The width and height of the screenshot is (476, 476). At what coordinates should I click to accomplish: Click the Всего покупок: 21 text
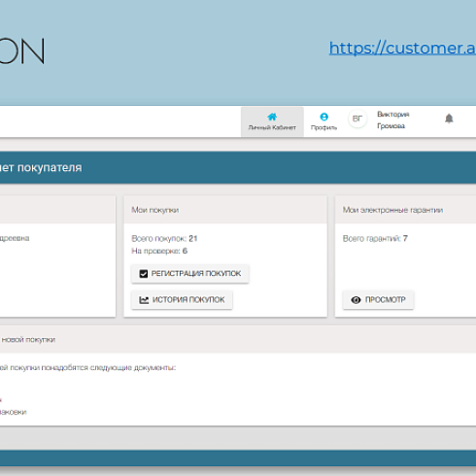[164, 239]
